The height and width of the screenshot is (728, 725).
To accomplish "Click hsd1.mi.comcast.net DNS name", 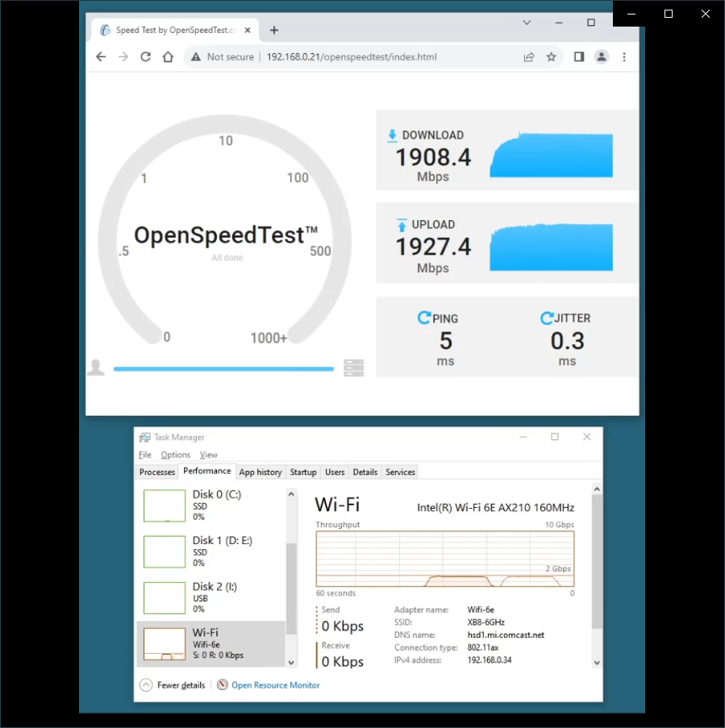I will point(506,634).
